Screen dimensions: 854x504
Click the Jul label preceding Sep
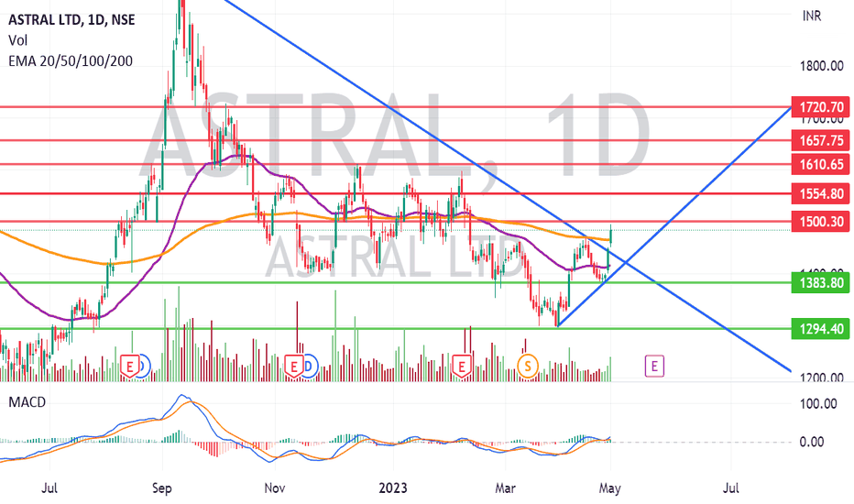click(49, 488)
